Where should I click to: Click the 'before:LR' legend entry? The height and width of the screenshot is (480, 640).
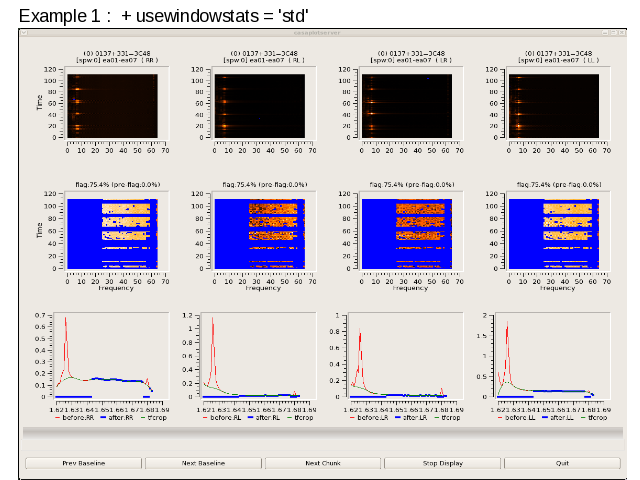click(x=369, y=418)
